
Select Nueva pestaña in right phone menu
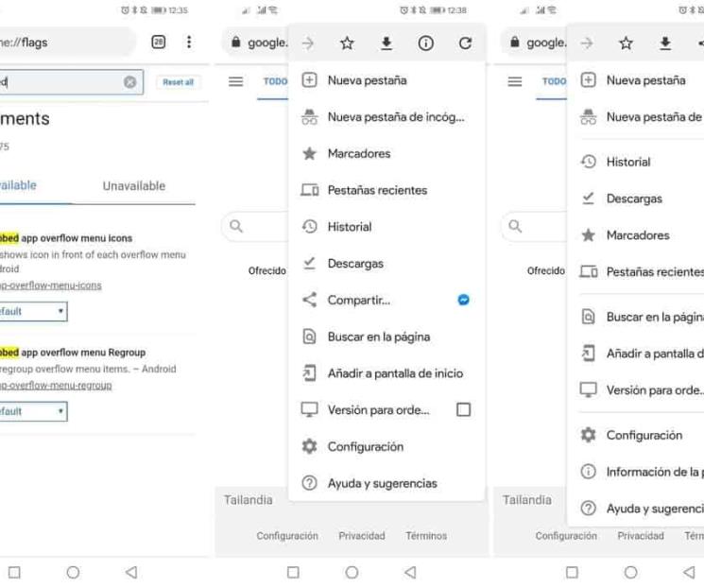pos(636,80)
